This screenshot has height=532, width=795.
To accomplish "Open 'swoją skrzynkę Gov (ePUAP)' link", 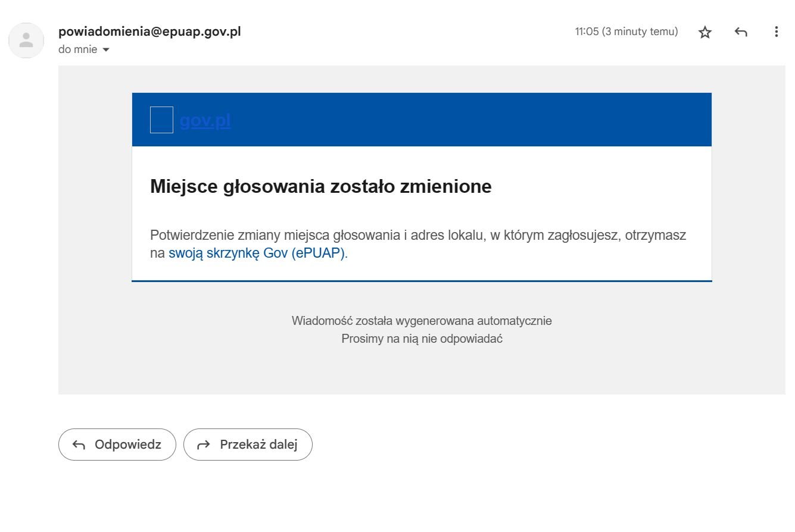I will 257,253.
